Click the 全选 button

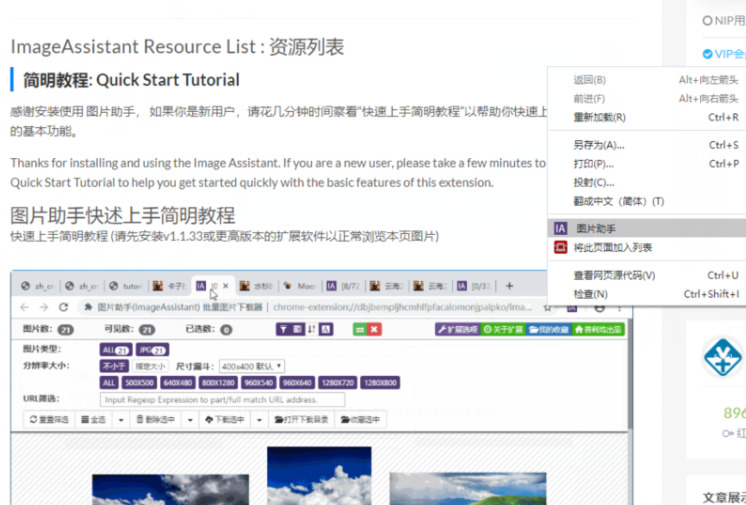[94, 420]
